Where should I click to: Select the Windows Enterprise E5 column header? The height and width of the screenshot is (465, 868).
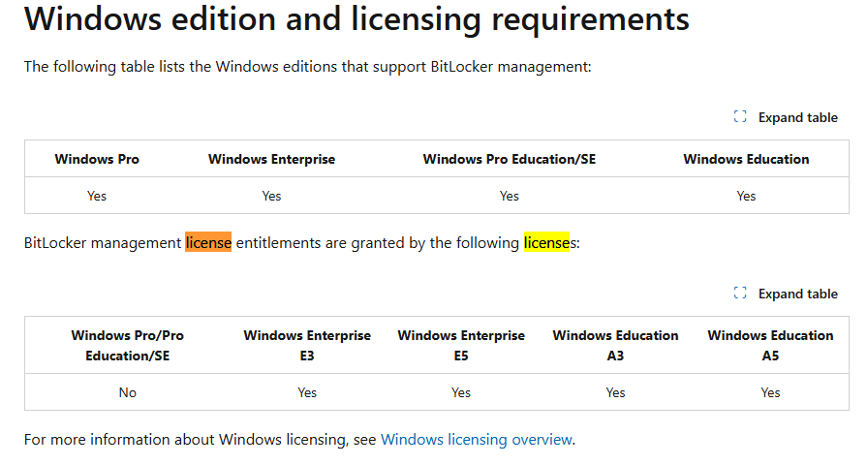pos(461,346)
